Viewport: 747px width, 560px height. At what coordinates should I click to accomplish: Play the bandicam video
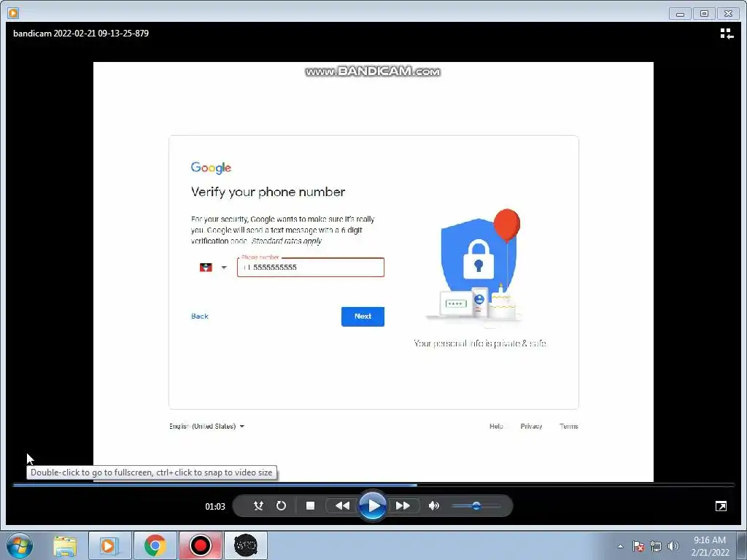tap(373, 506)
